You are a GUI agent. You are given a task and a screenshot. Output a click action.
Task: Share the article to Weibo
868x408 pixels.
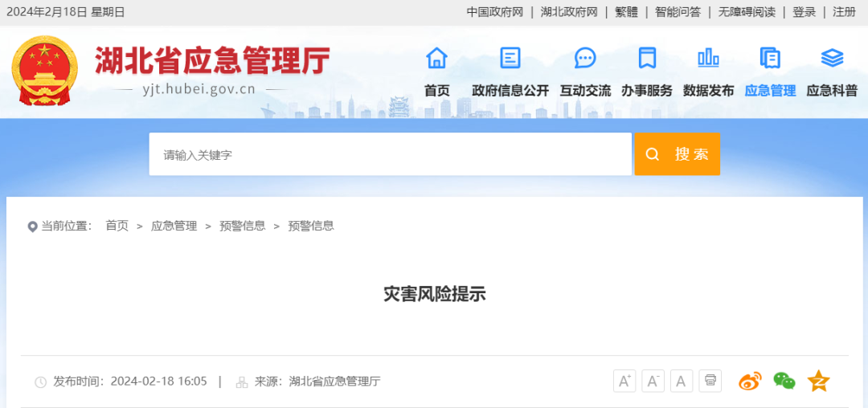click(750, 381)
